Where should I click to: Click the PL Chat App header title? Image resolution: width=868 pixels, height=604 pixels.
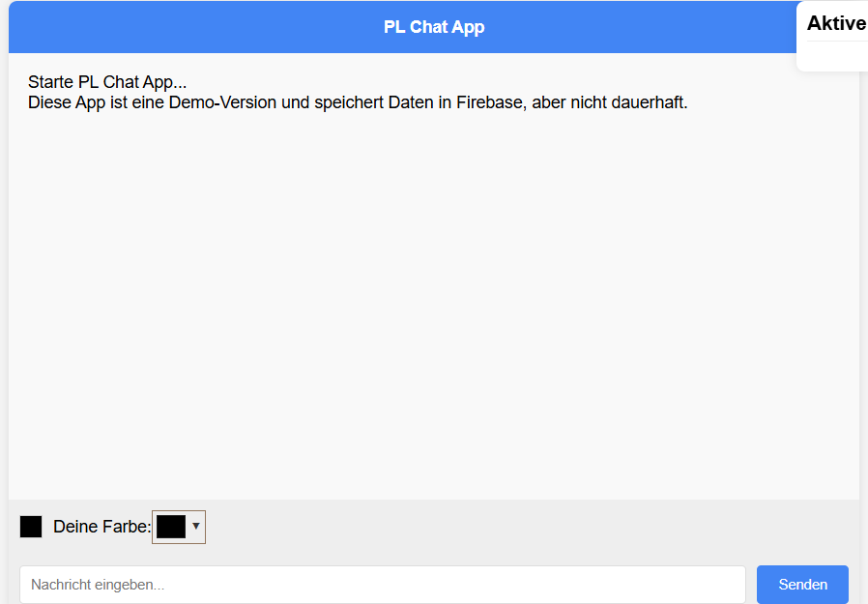[434, 27]
